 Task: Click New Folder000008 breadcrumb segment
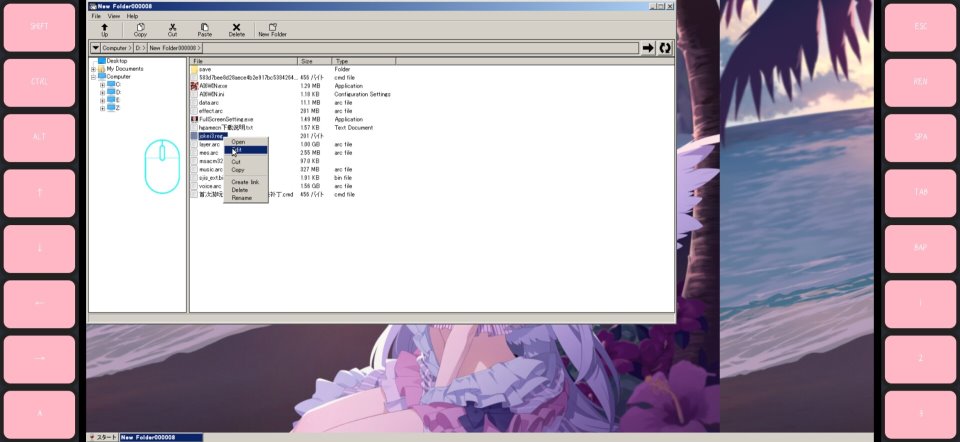(x=173, y=48)
